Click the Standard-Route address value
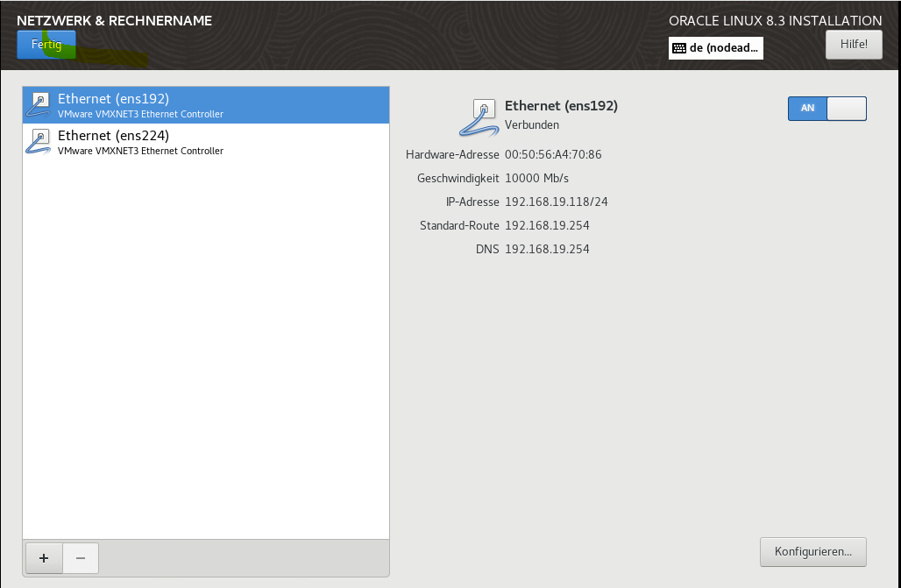The width and height of the screenshot is (901, 588). point(547,226)
